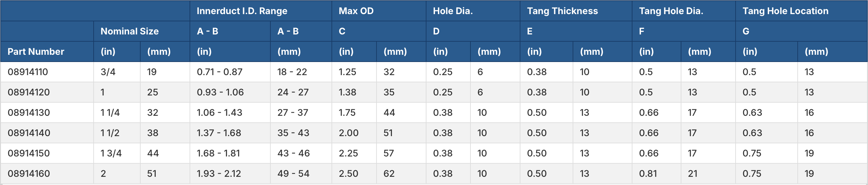Viewport: 868px width, 185px height.
Task: Select the 49 - 54 mm range cell
Action: point(293,174)
